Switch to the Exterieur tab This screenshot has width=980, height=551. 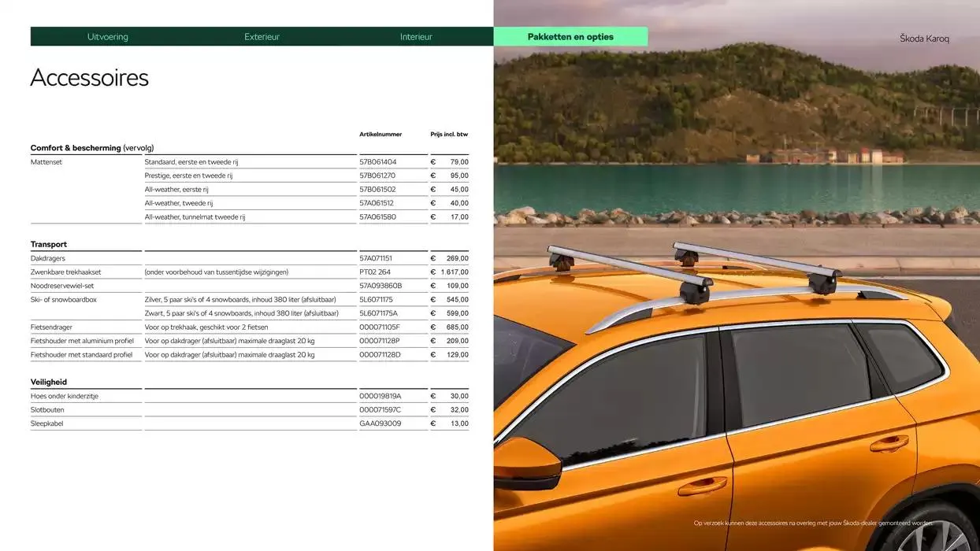coord(262,37)
